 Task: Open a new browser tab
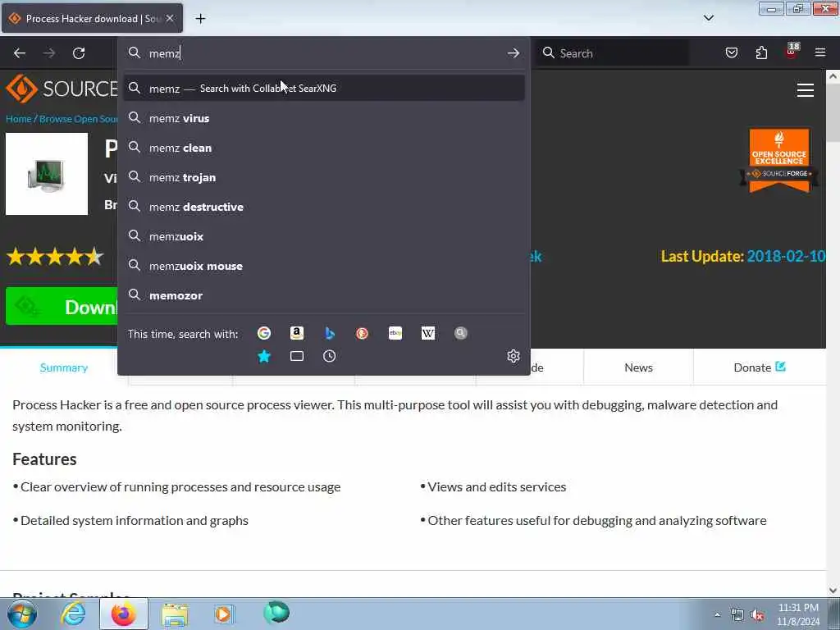tap(200, 19)
